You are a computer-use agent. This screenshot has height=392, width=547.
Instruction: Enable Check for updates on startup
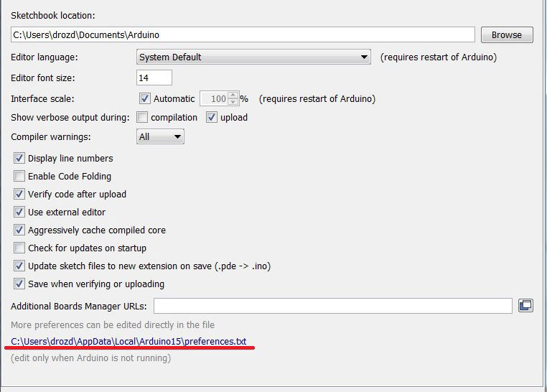pyautogui.click(x=19, y=248)
